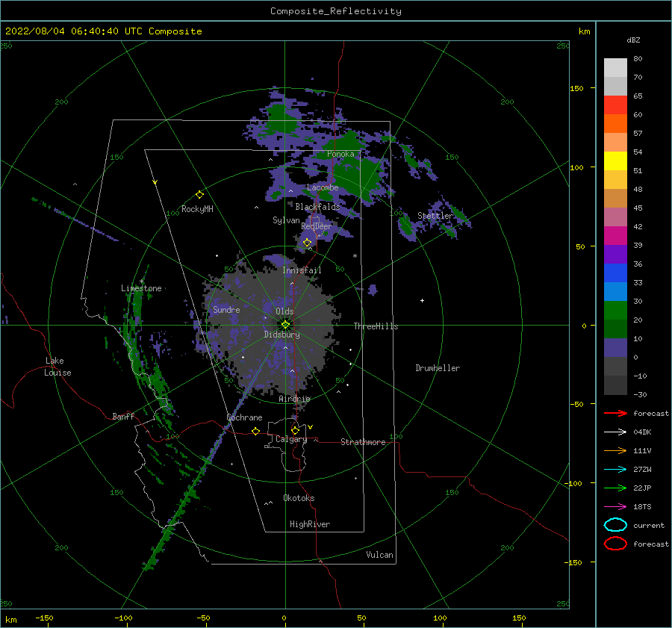Click the Okotoks city label
Viewport: 672px width, 628px height.
[299, 498]
